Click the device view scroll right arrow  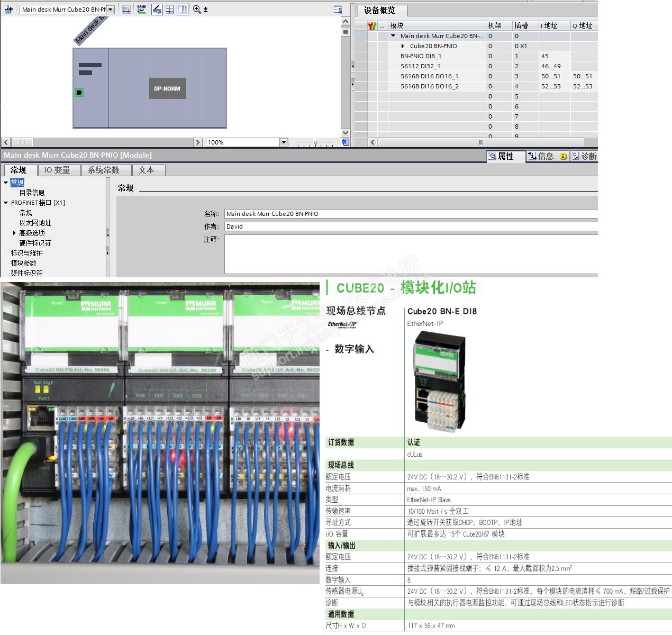198,142
